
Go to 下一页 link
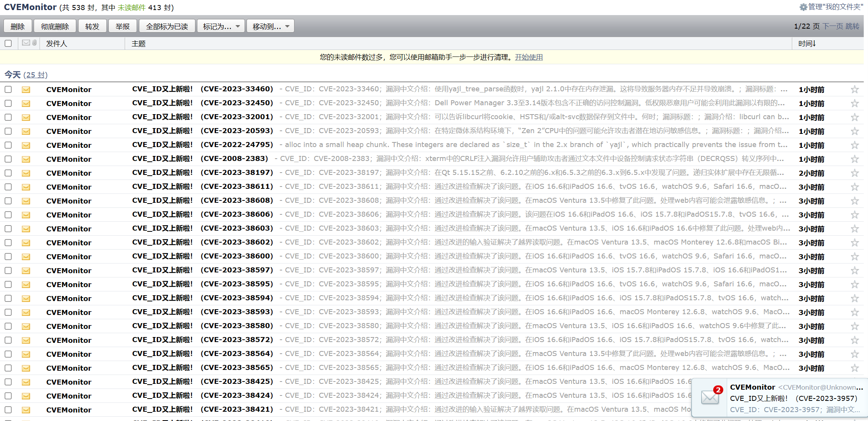pyautogui.click(x=832, y=26)
